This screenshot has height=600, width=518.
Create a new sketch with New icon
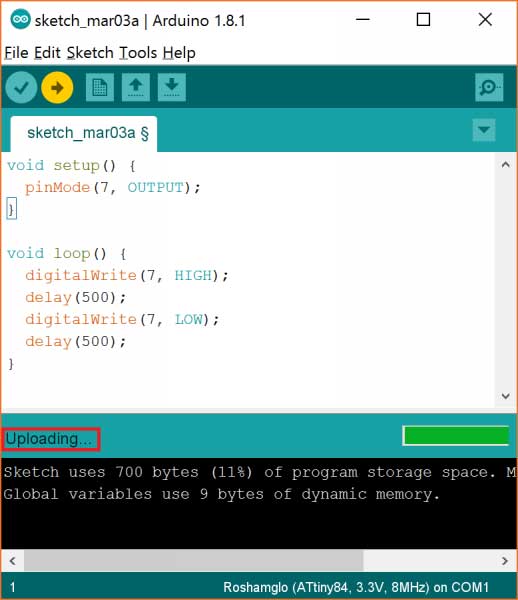[100, 88]
